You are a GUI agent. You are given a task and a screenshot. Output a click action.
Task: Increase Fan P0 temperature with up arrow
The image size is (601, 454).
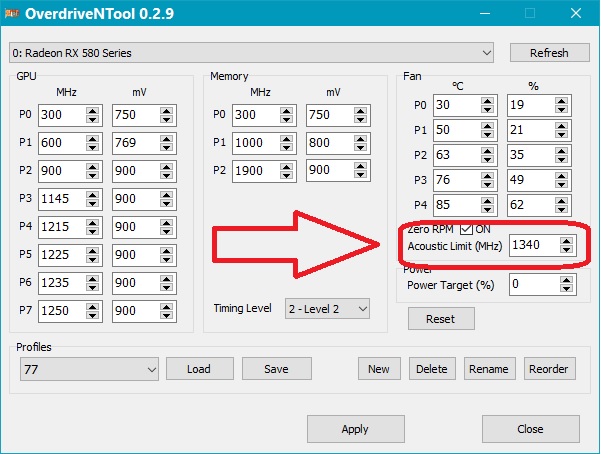point(488,101)
